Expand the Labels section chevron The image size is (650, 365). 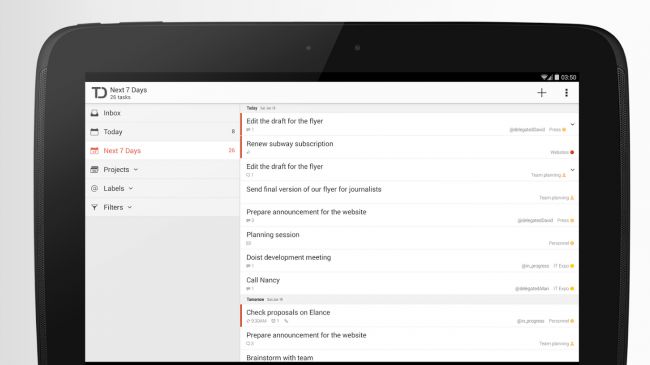(131, 188)
